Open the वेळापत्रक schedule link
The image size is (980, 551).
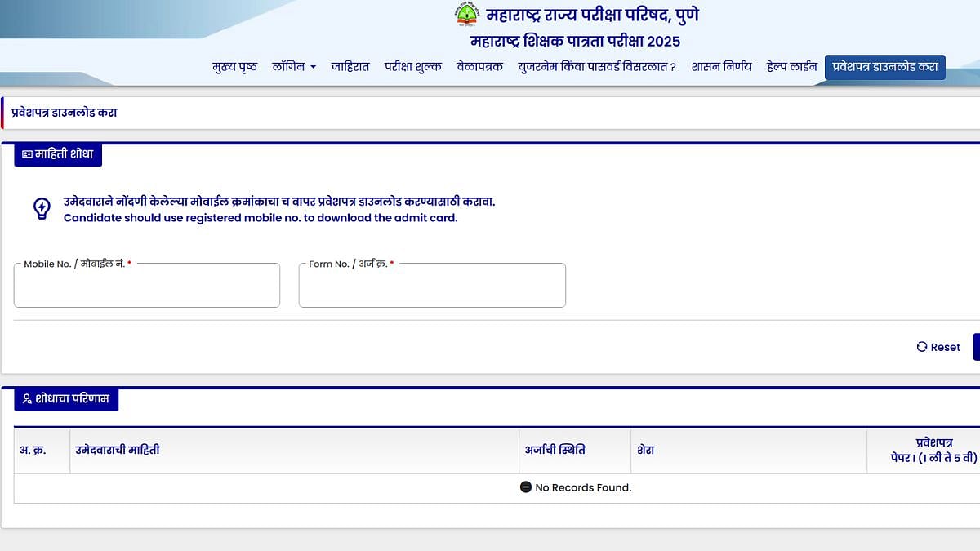point(479,66)
